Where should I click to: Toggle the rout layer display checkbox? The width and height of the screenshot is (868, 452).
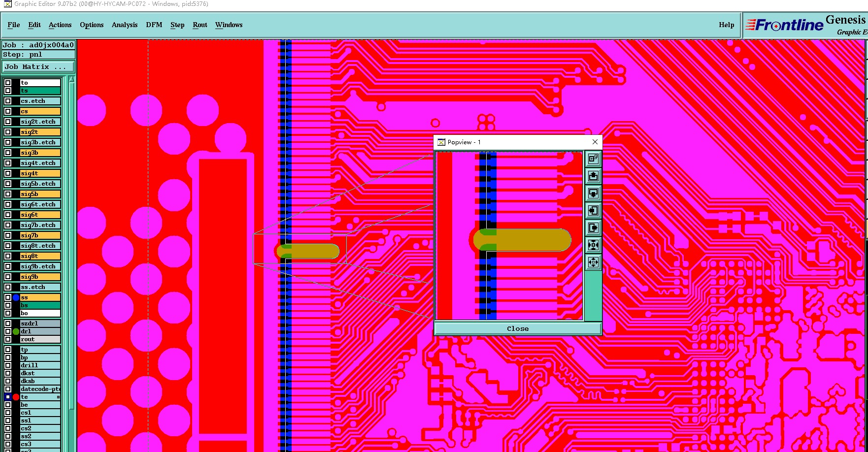click(8, 339)
